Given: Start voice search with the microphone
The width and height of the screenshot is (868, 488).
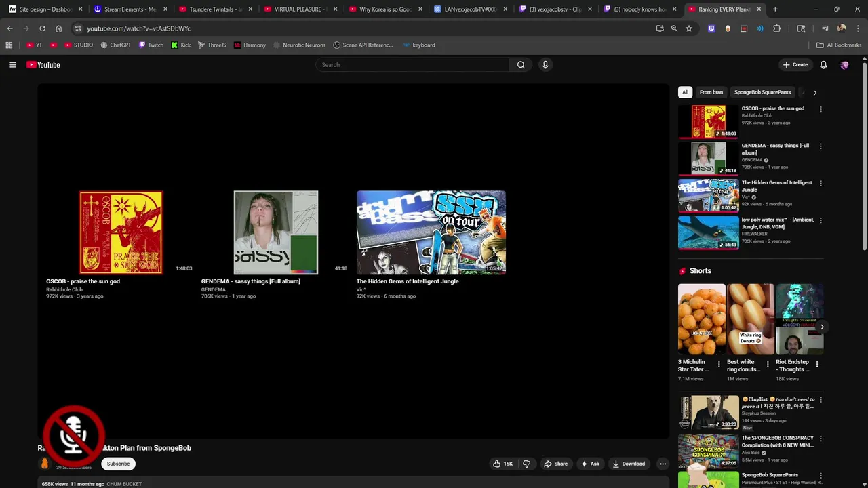Looking at the screenshot, I should pos(545,64).
